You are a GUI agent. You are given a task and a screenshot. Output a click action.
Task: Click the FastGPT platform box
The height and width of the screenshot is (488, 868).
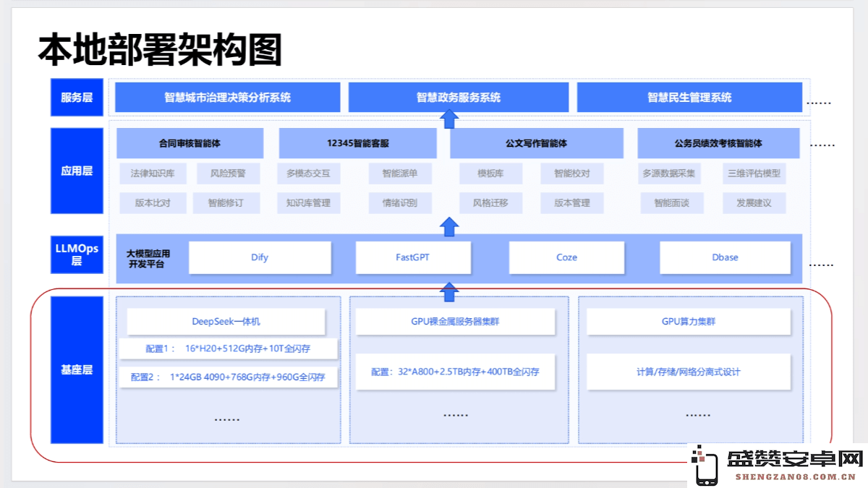(413, 257)
